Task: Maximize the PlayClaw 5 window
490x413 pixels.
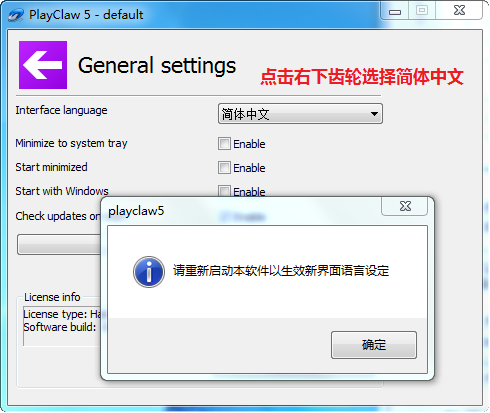Action: point(422,11)
